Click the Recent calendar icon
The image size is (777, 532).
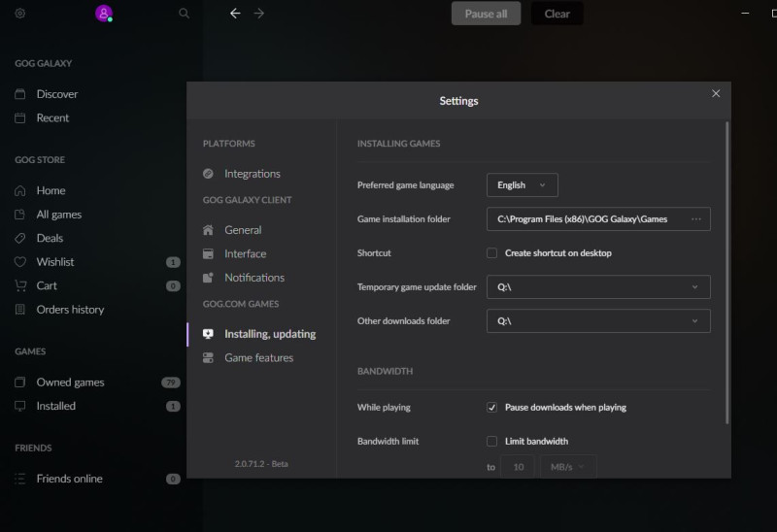click(19, 117)
